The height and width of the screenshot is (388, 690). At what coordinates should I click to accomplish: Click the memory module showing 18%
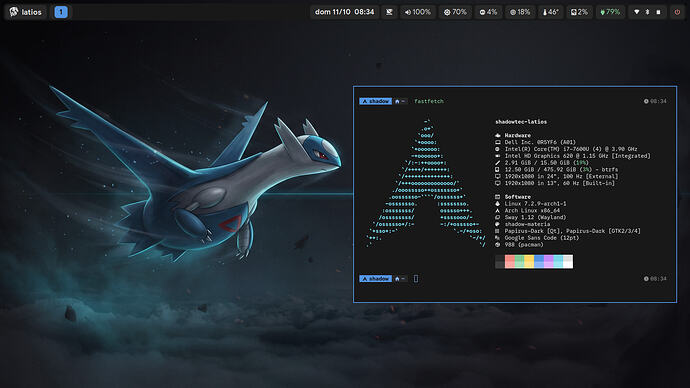(520, 12)
